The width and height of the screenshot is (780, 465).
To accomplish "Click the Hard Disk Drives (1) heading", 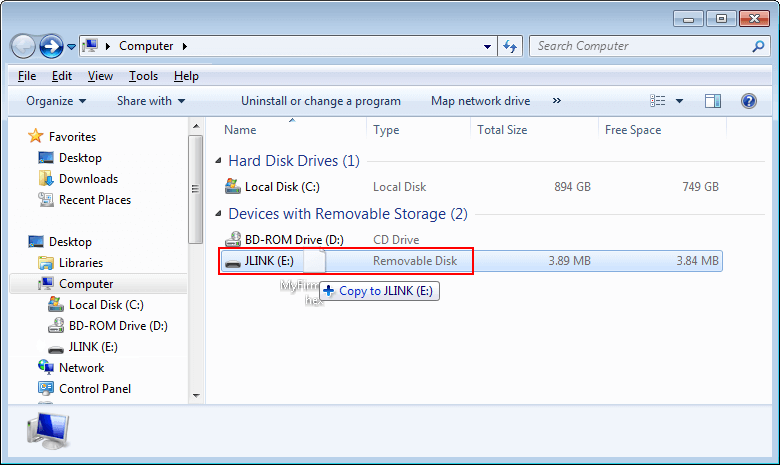I will click(x=294, y=161).
